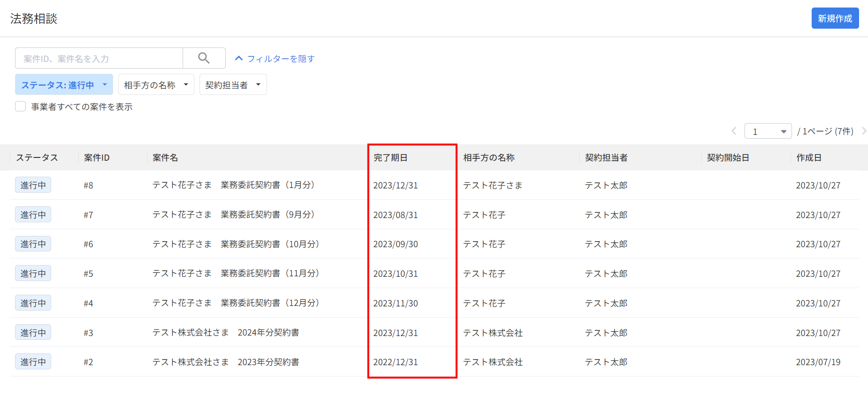This screenshot has height=399, width=868.
Task: Click chevron-up icon beside フィルターを隠す
Action: (239, 58)
